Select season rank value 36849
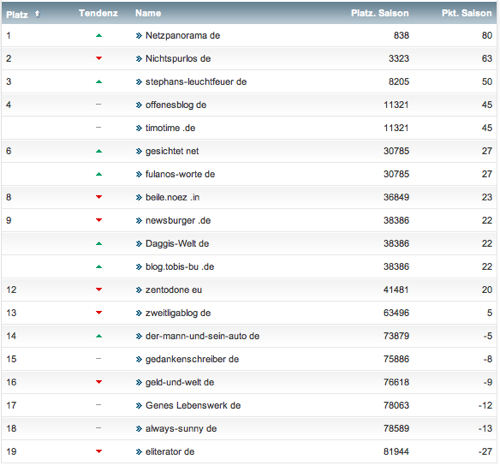This screenshot has height=466, width=500. pos(396,197)
